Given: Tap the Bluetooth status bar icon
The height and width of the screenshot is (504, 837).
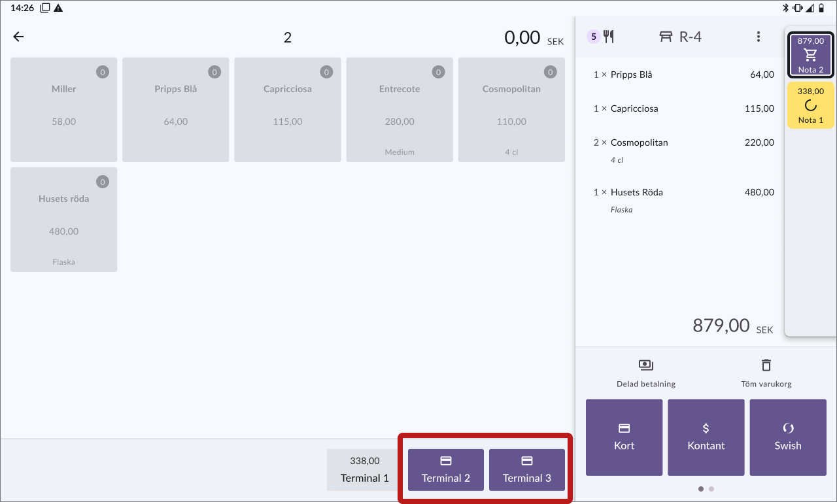Looking at the screenshot, I should 787,8.
